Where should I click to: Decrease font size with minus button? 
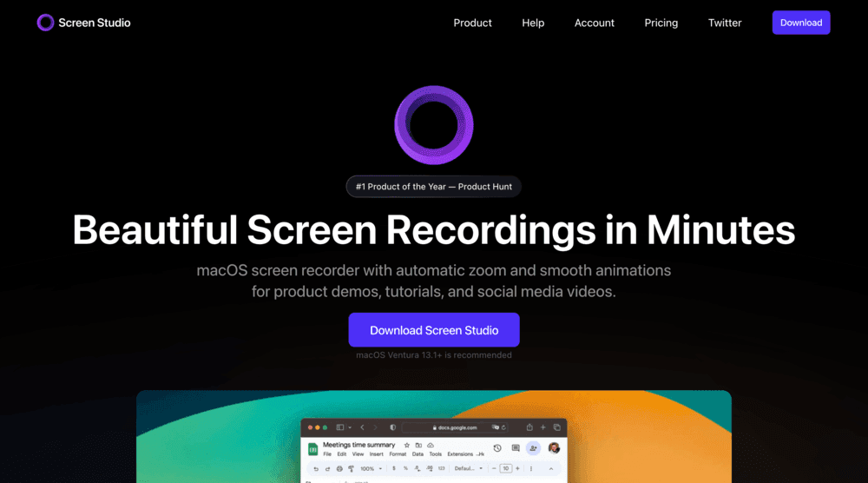[494, 468]
